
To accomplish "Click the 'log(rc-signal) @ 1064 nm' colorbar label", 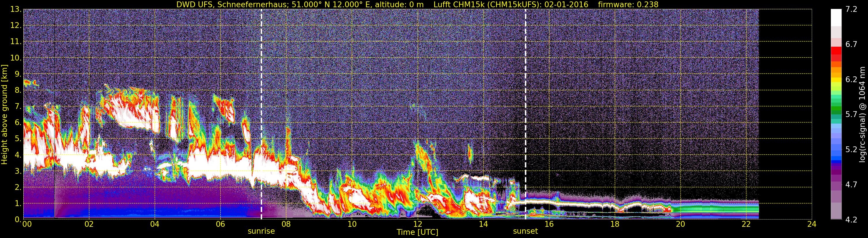I will [x=862, y=115].
